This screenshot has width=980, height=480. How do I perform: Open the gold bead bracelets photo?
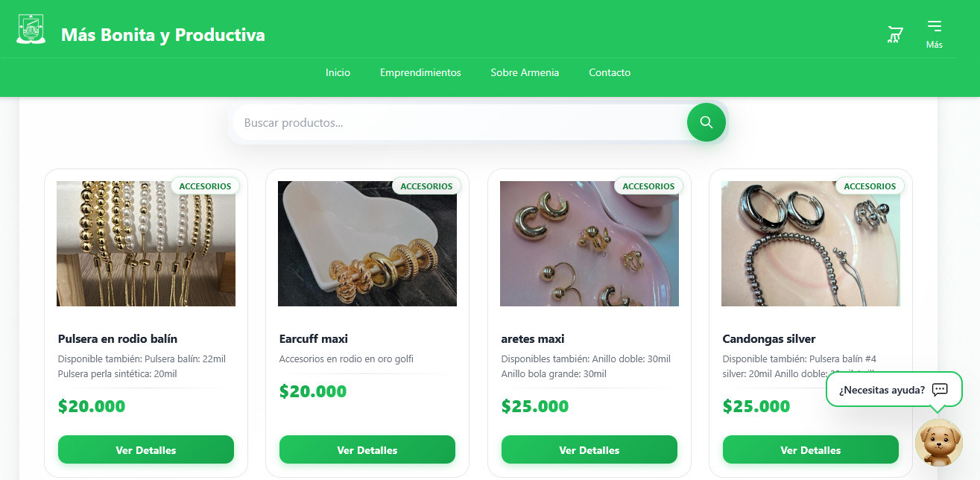coord(146,244)
